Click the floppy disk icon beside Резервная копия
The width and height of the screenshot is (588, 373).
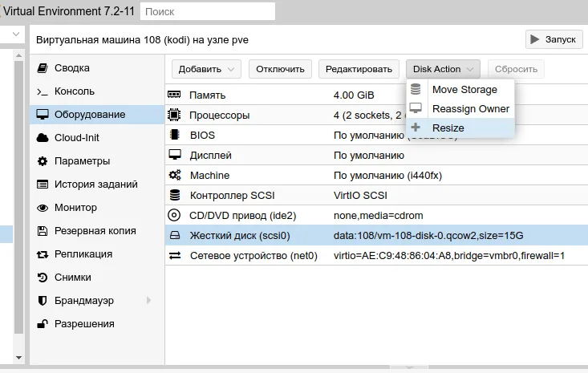point(43,231)
